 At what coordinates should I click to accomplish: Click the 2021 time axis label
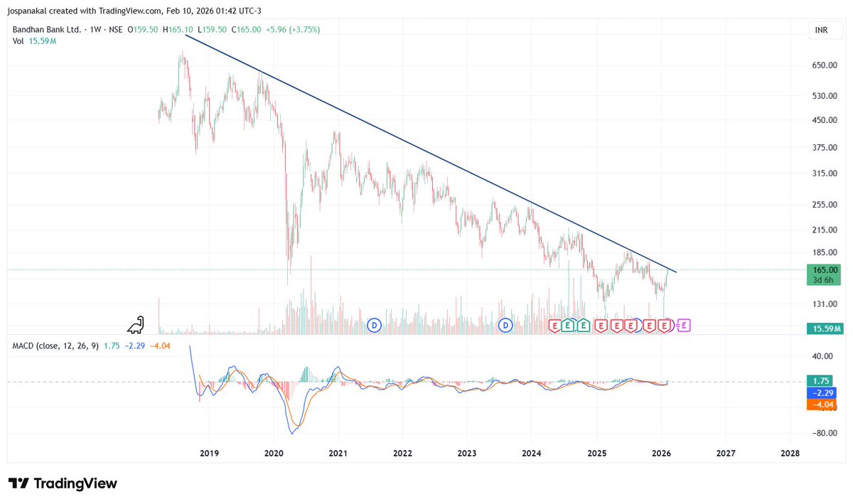click(338, 453)
